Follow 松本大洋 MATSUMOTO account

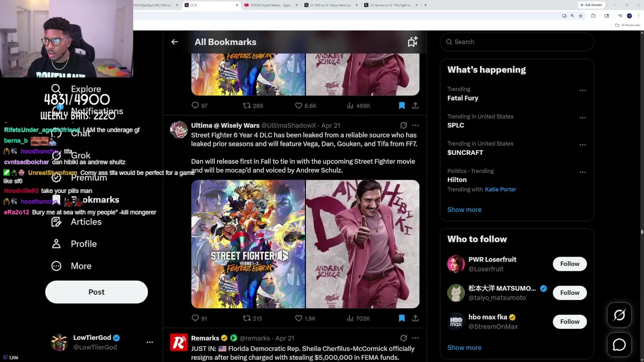[570, 293]
